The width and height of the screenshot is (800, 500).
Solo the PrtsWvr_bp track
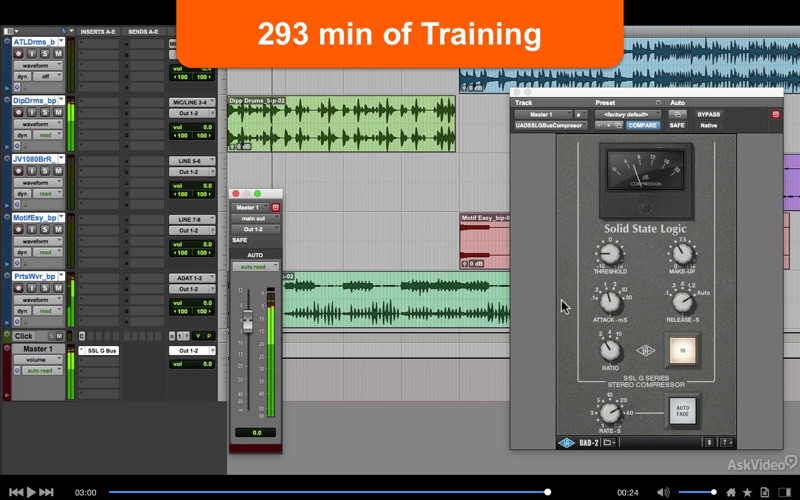click(45, 288)
